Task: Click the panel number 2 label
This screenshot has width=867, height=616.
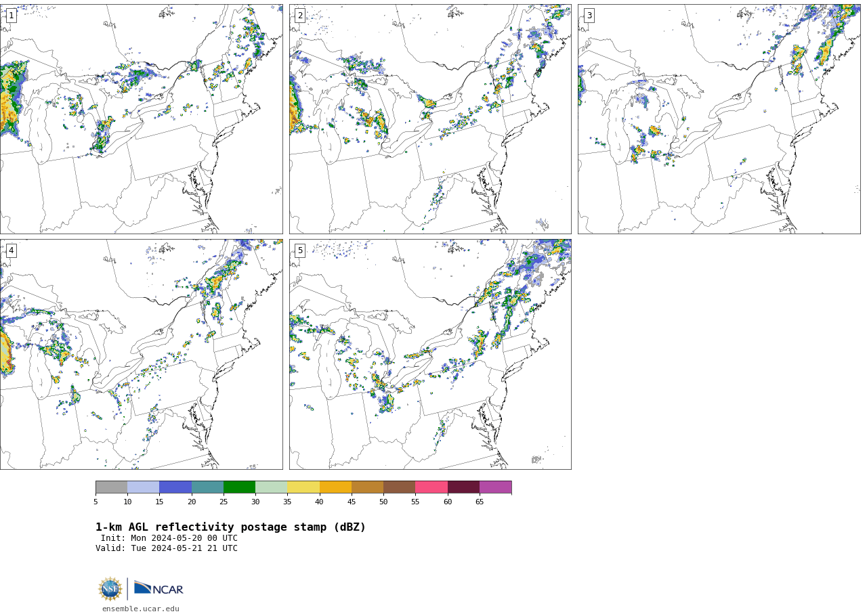Action: click(300, 16)
